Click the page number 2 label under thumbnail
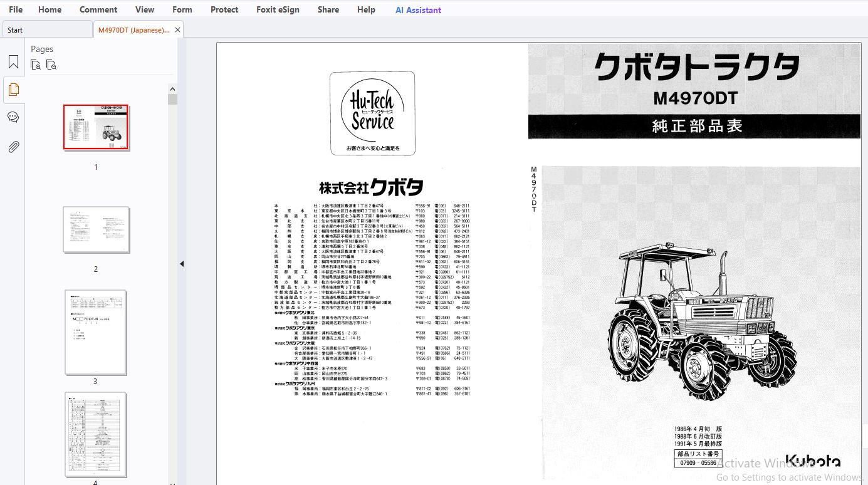The height and width of the screenshot is (485, 868). pyautogui.click(x=96, y=269)
